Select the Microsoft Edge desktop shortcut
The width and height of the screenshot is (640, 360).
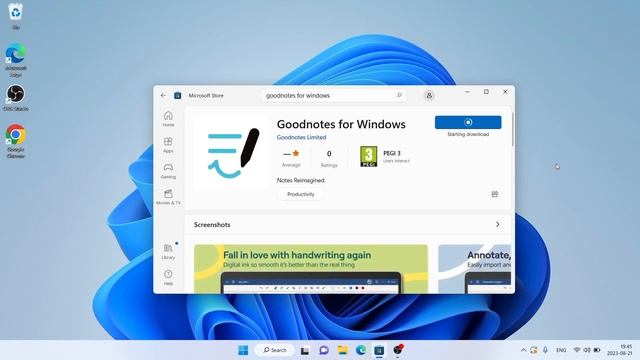click(16, 60)
